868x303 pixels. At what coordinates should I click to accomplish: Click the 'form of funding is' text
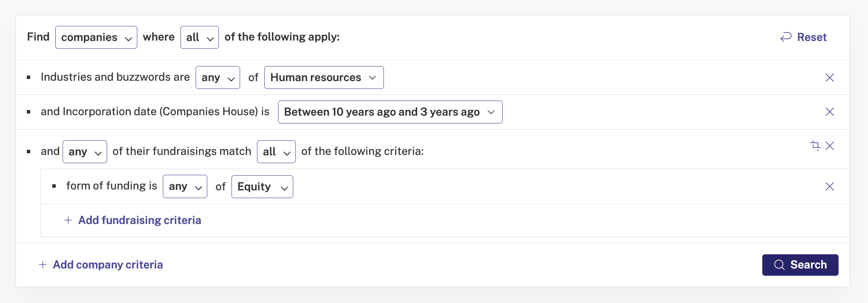tap(112, 186)
